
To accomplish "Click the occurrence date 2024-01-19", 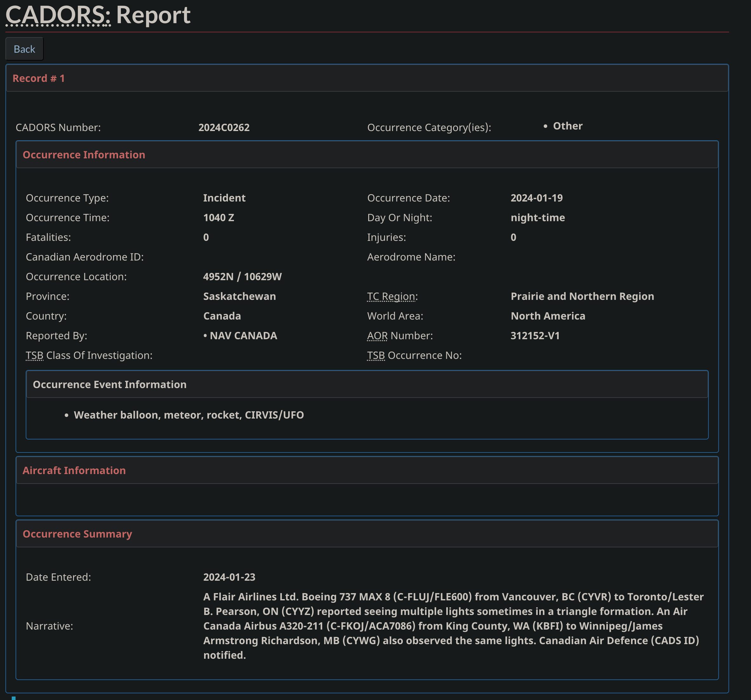I will click(536, 198).
